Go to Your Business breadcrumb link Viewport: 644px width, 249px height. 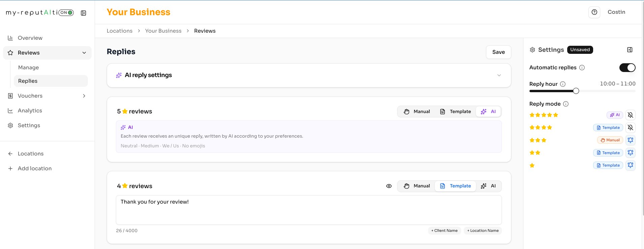click(163, 31)
